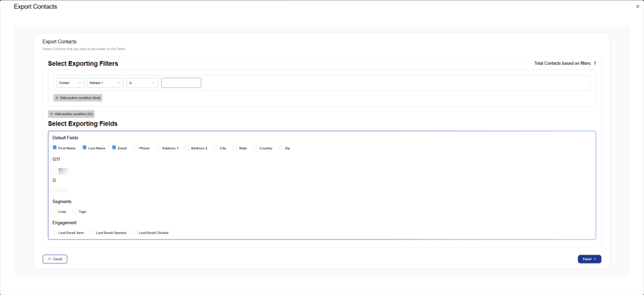Tick the Zip checkbox
Screen dimensions: 644x295
(x=281, y=148)
